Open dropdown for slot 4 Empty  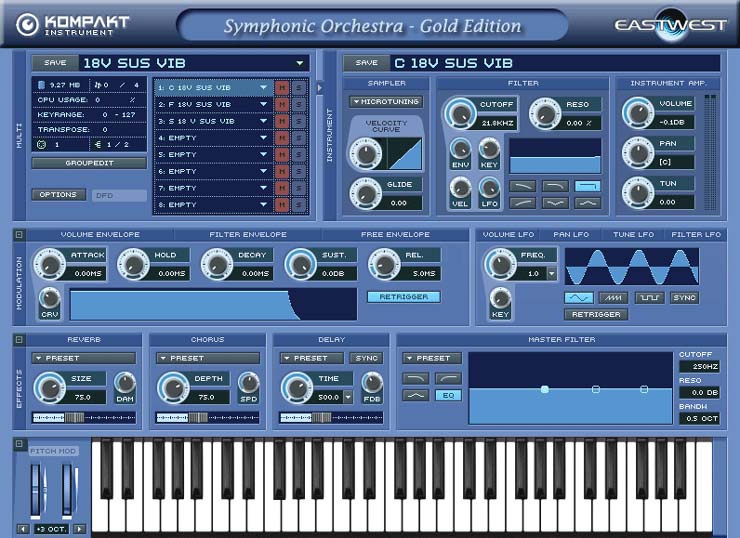263,138
